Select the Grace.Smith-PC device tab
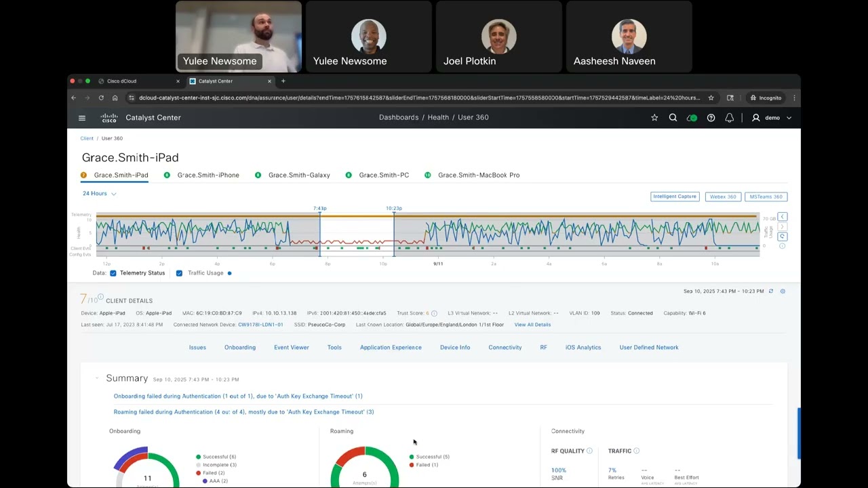The image size is (868, 488). (377, 175)
